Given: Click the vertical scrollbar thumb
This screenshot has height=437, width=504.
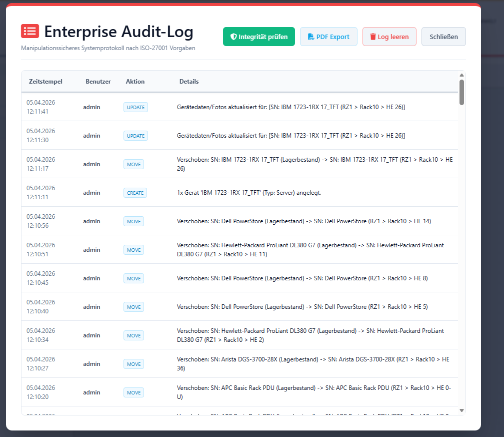Looking at the screenshot, I should [x=461, y=92].
